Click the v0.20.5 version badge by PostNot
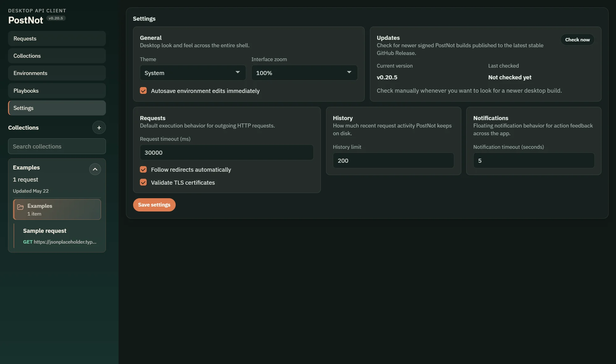 (x=56, y=18)
